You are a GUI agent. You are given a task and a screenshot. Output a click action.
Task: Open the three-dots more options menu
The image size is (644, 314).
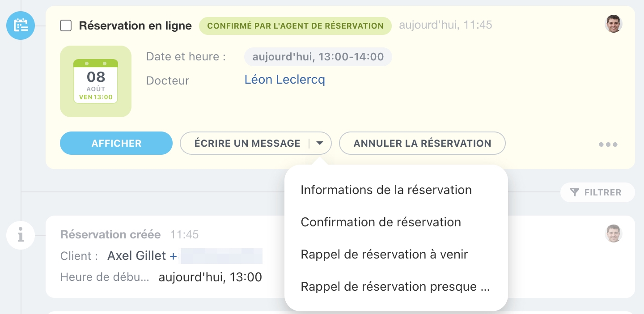(x=608, y=144)
